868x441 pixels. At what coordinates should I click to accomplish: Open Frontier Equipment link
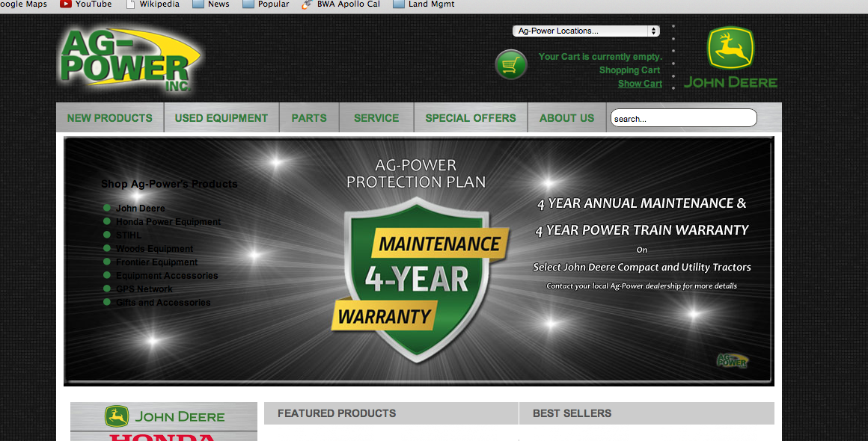pos(156,262)
